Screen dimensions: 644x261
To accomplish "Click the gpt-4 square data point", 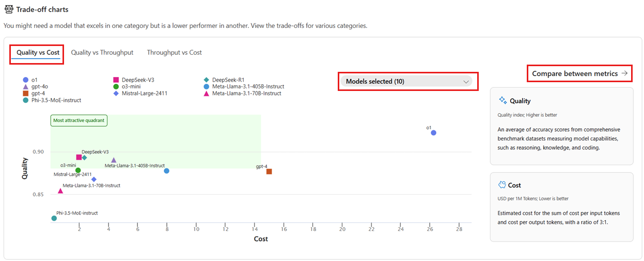I will click(x=269, y=172).
